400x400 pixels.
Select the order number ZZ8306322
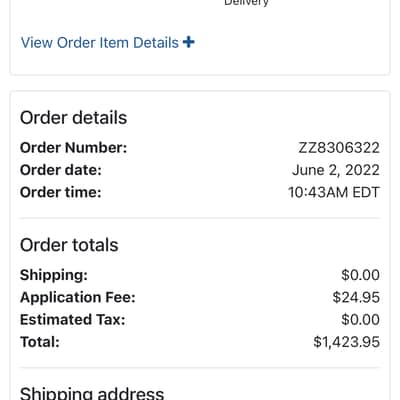(x=339, y=148)
